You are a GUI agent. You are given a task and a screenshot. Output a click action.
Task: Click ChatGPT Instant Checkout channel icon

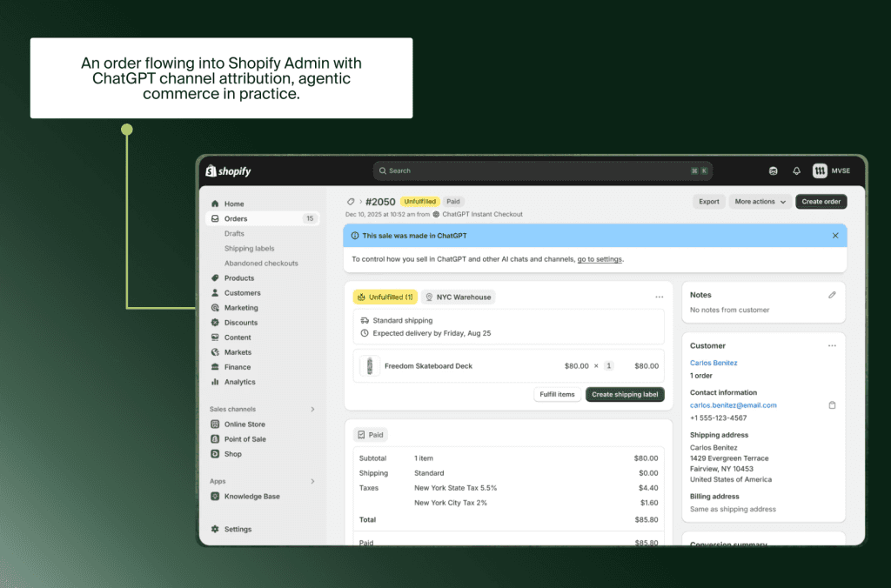tap(437, 214)
